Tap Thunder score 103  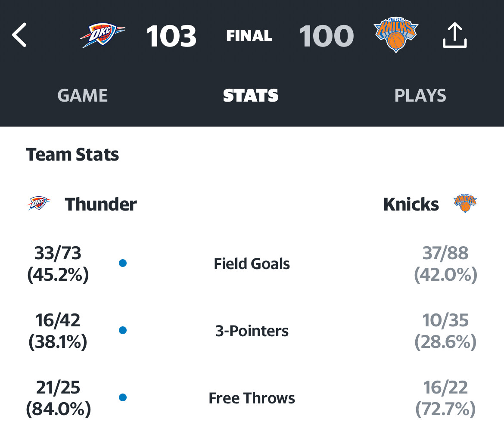[x=171, y=36]
